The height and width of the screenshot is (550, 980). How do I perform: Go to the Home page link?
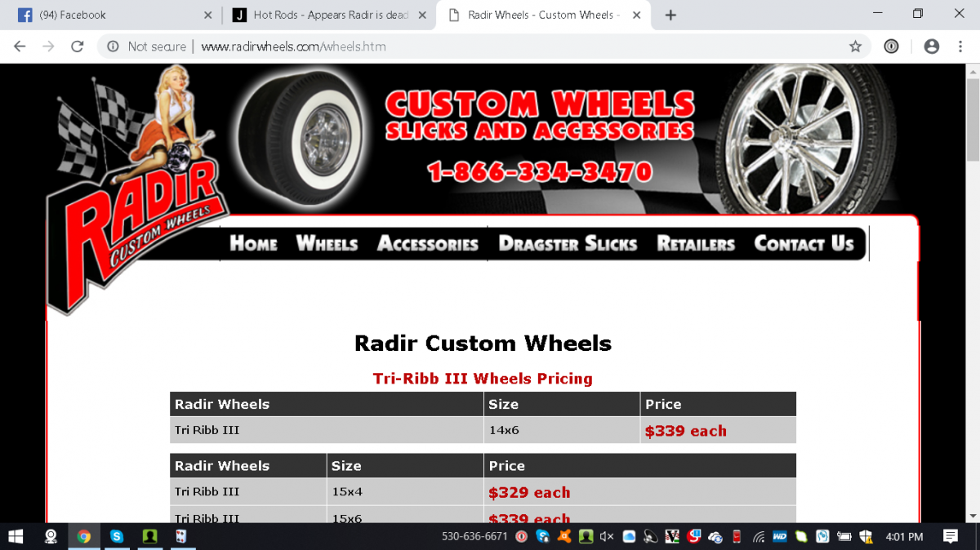coord(253,243)
